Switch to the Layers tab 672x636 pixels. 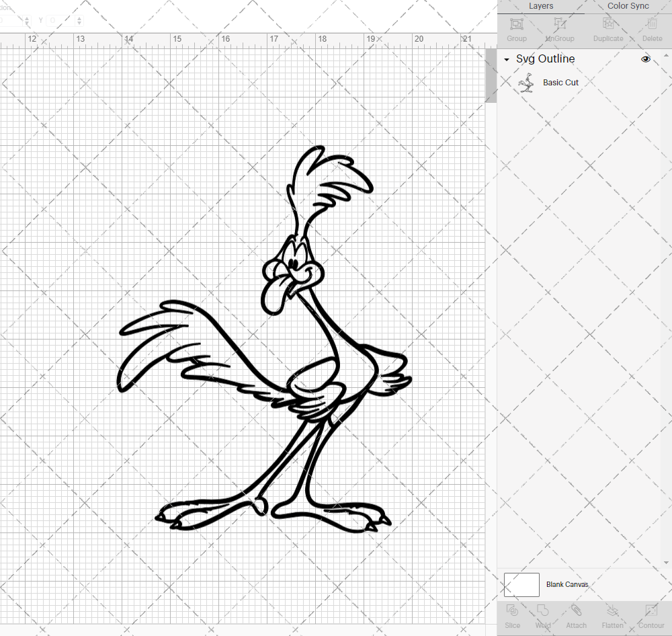point(541,6)
